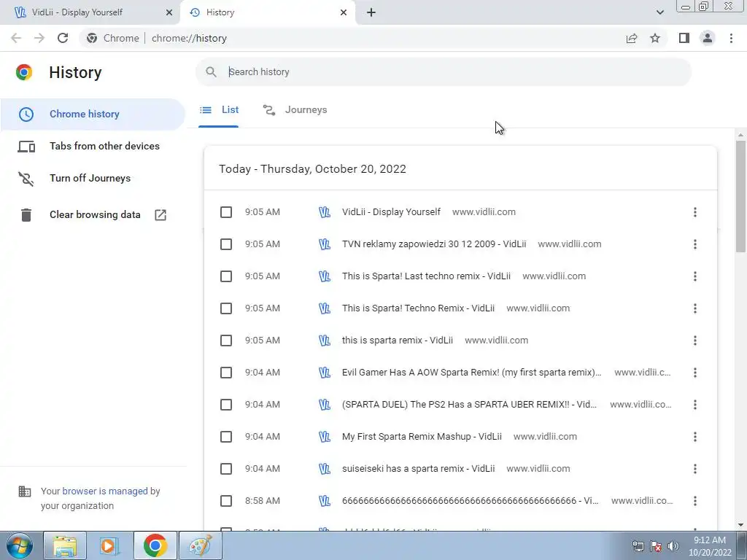Click the search magnifier icon
Screen dimensions: 747x560
point(211,72)
